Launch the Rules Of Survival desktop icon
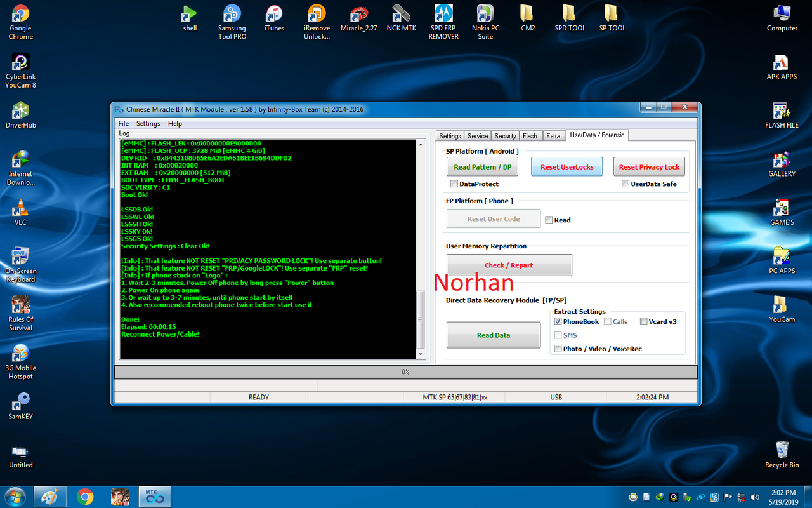This screenshot has height=508, width=812. pyautogui.click(x=20, y=314)
